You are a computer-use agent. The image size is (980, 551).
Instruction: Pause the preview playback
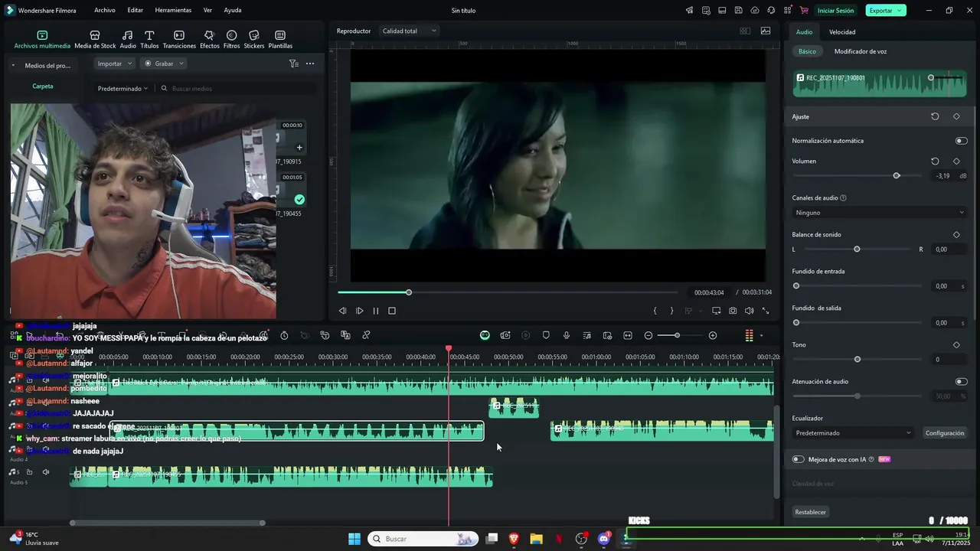click(376, 311)
